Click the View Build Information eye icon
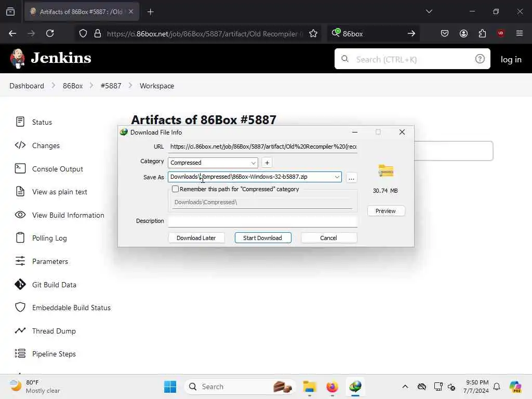Image resolution: width=532 pixels, height=399 pixels. coord(20,215)
